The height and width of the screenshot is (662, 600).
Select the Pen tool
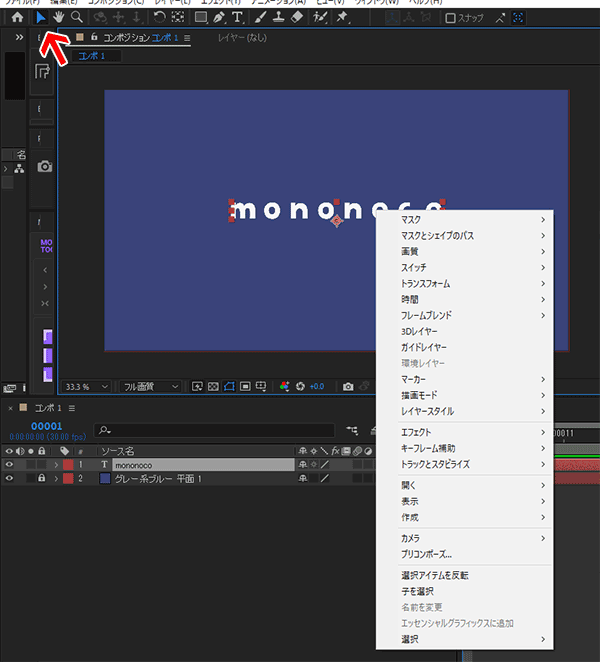click(218, 17)
